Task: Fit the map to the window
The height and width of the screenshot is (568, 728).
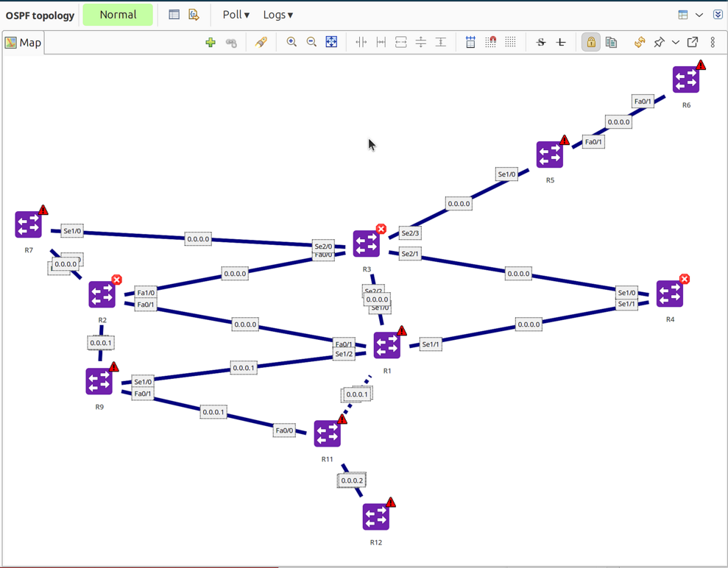Action: click(x=331, y=42)
